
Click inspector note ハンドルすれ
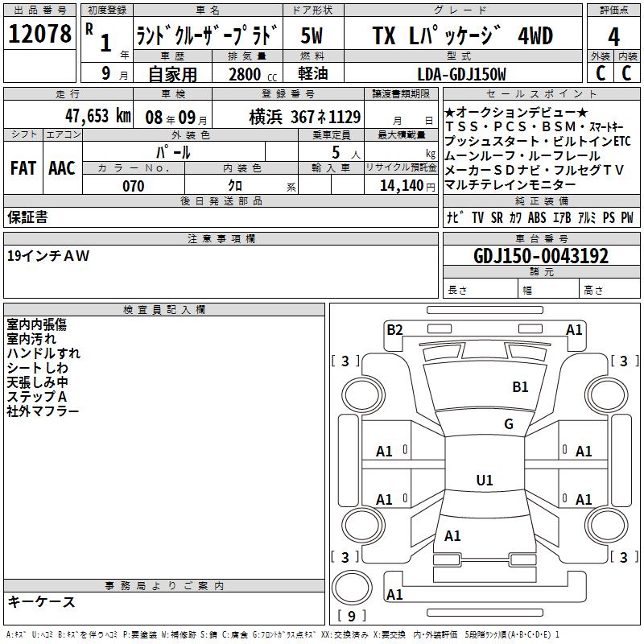point(43,353)
